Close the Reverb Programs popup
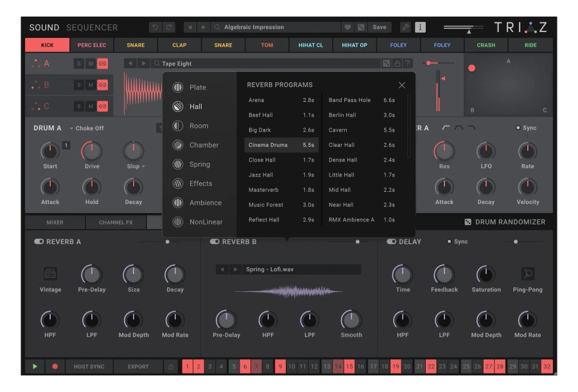 tap(402, 85)
